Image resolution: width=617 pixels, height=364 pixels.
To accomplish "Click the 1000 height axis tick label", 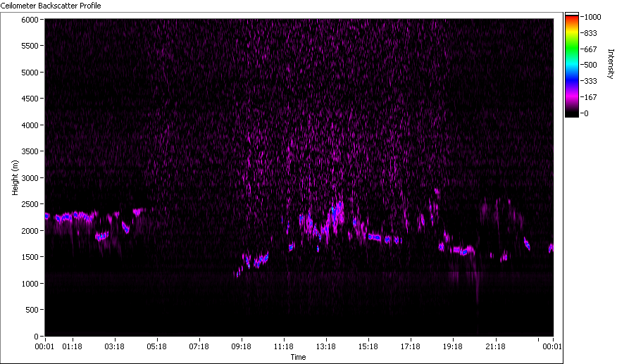I will pos(30,283).
